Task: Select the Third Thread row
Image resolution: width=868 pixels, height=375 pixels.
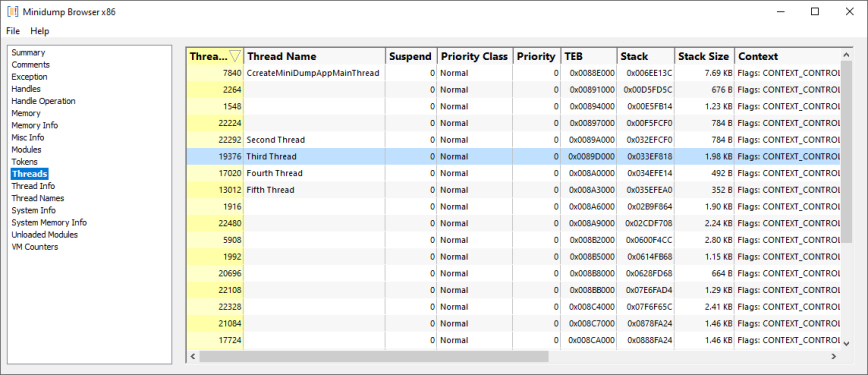Action: pyautogui.click(x=514, y=156)
